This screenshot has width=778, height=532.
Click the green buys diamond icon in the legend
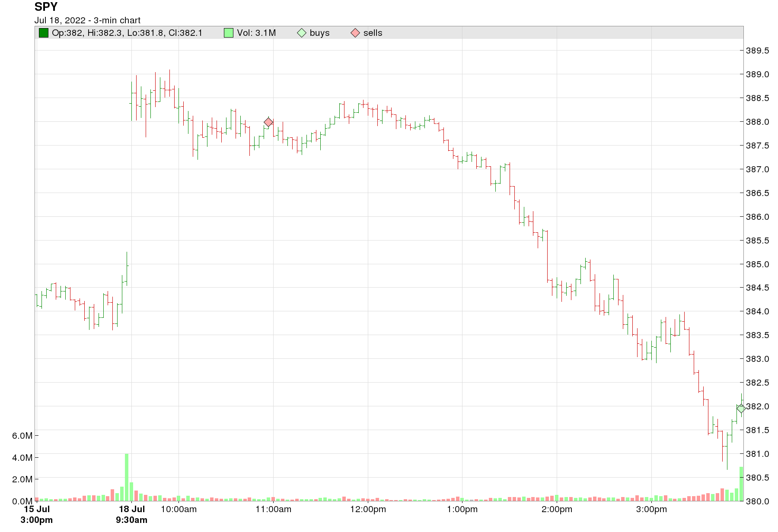point(302,33)
